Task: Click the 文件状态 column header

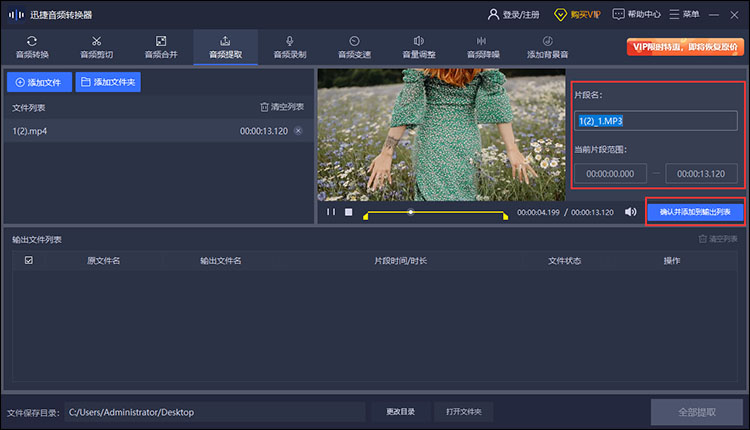Action: click(x=564, y=261)
